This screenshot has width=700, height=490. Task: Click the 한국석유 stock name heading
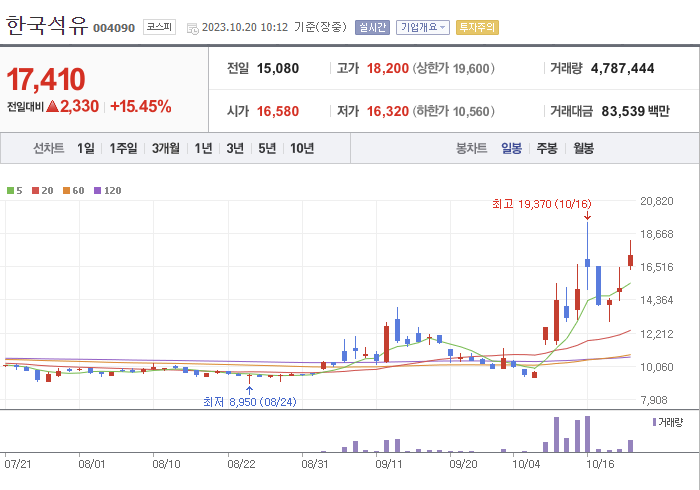point(47,25)
